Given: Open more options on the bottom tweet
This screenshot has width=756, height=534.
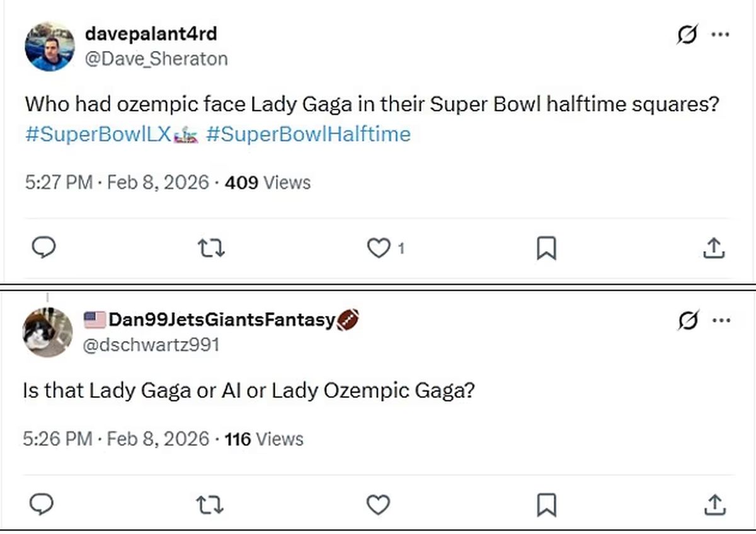Looking at the screenshot, I should coord(720,321).
